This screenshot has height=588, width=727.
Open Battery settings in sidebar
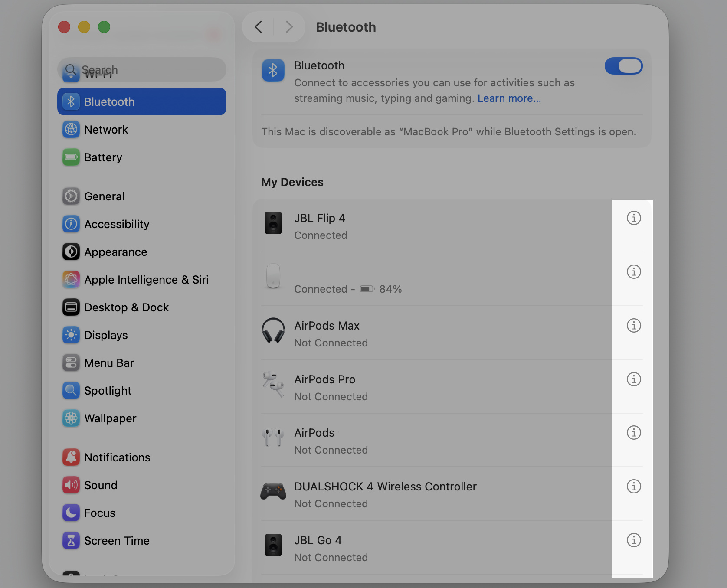[x=142, y=157]
